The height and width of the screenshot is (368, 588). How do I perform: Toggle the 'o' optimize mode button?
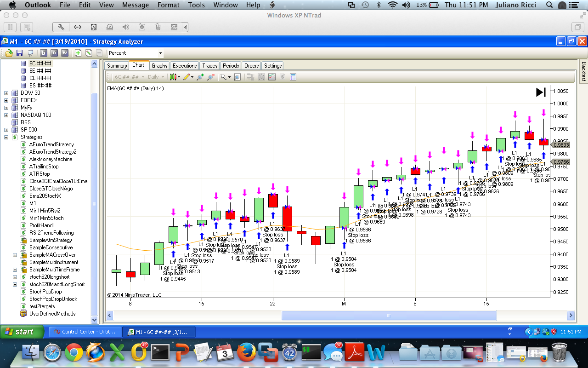(54, 53)
